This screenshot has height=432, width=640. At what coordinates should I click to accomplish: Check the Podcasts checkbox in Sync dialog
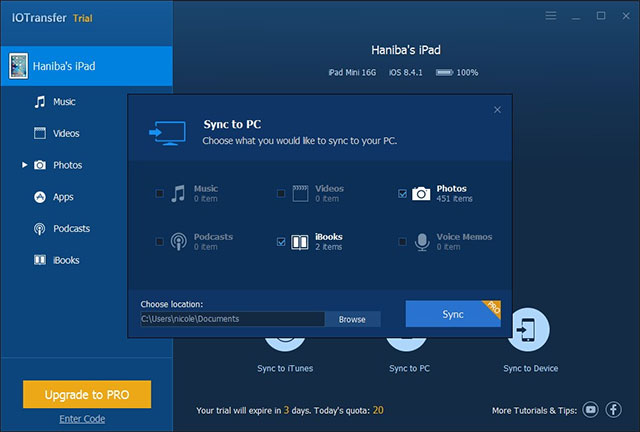pyautogui.click(x=160, y=242)
